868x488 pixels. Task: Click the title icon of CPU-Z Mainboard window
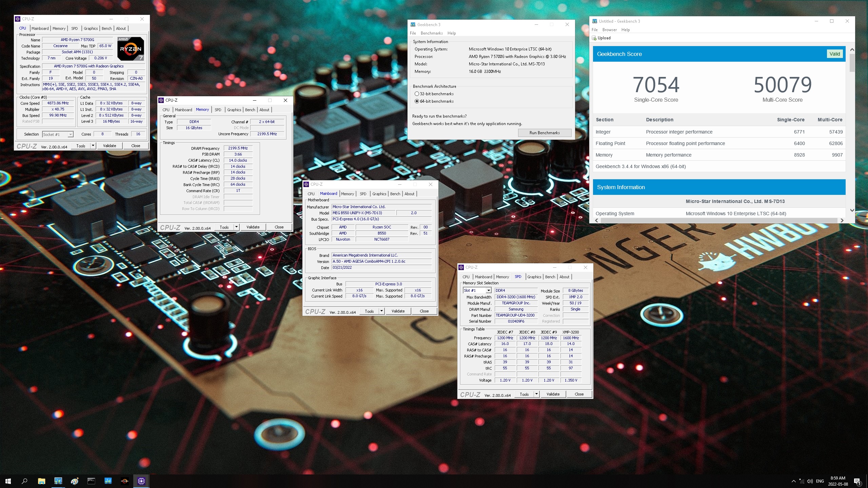tap(306, 184)
